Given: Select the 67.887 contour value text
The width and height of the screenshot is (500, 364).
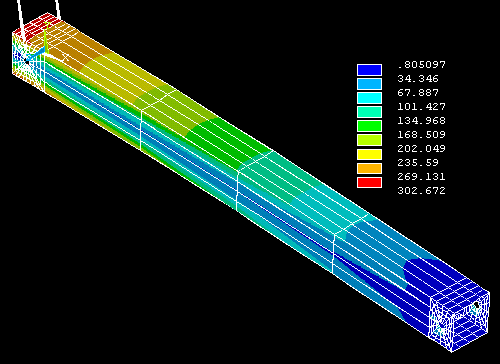Looking at the screenshot, I should (418, 92).
